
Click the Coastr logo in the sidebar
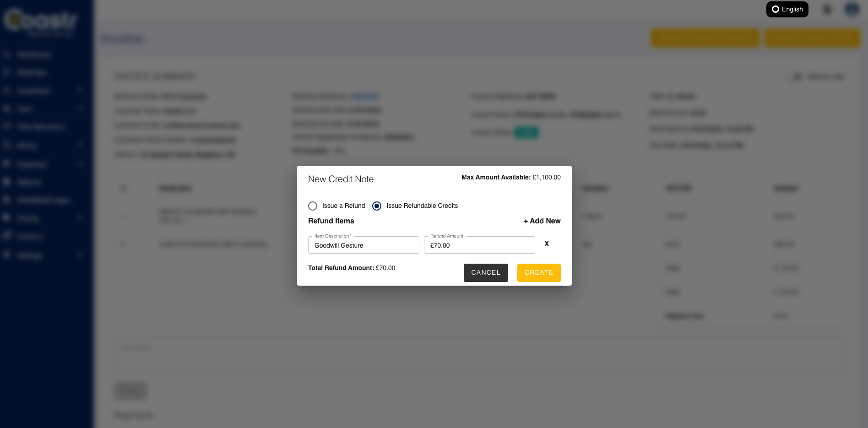click(41, 21)
